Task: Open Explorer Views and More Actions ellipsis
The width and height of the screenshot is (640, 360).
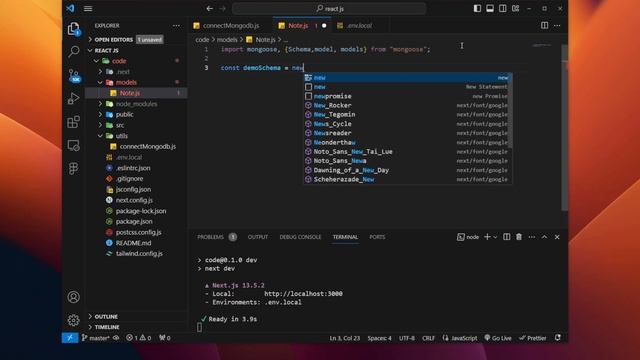Action: pyautogui.click(x=176, y=25)
